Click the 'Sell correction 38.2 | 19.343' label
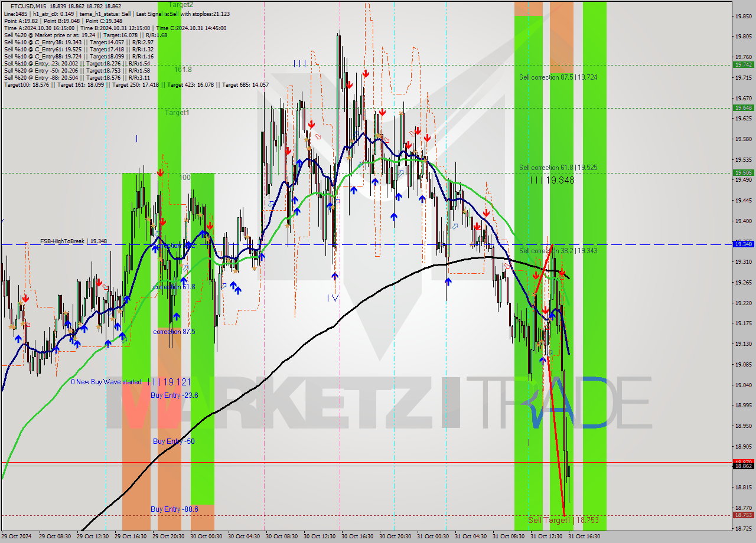Viewport: 756px width, 543px height. pyautogui.click(x=558, y=251)
